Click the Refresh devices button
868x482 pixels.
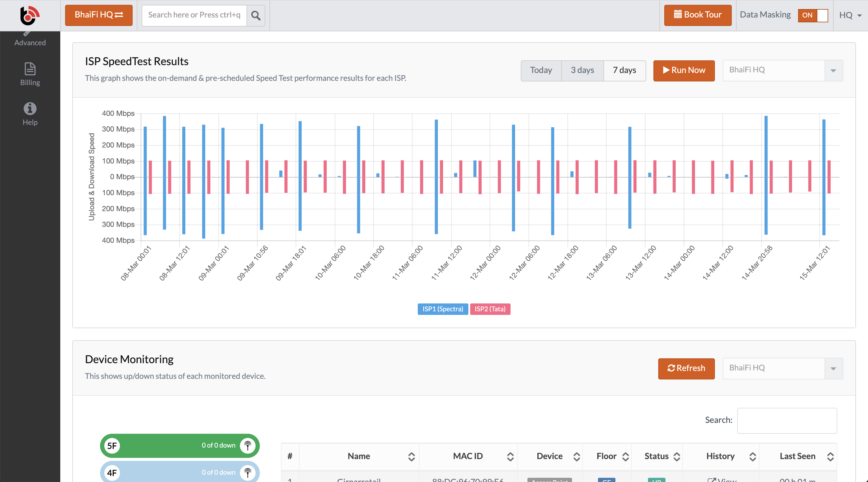tap(686, 368)
